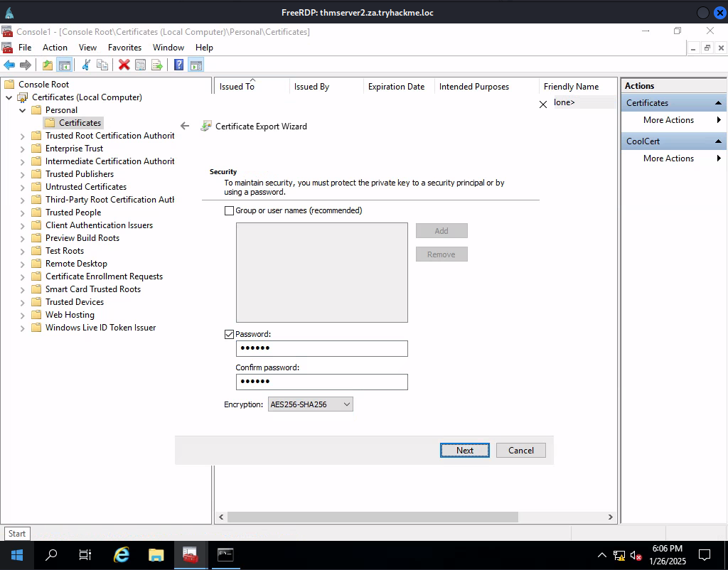Collapse the Certificates section in Actions pane
Screen dimensions: 728x570
[x=718, y=103]
